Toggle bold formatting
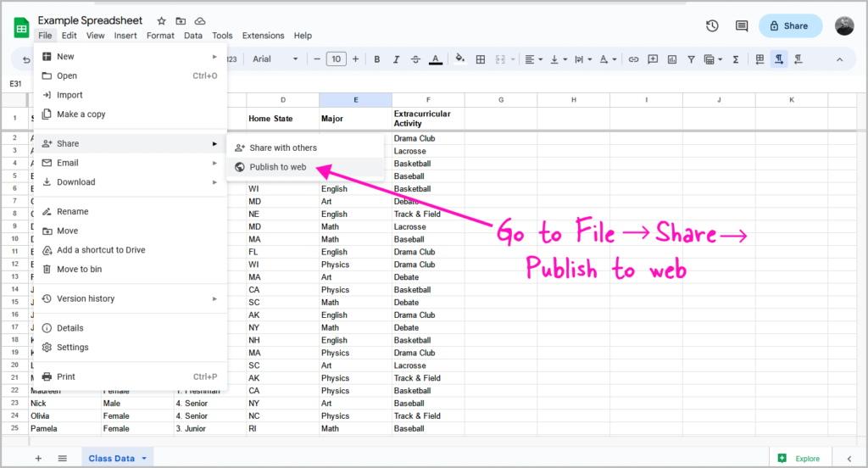868x468 pixels. (x=377, y=59)
